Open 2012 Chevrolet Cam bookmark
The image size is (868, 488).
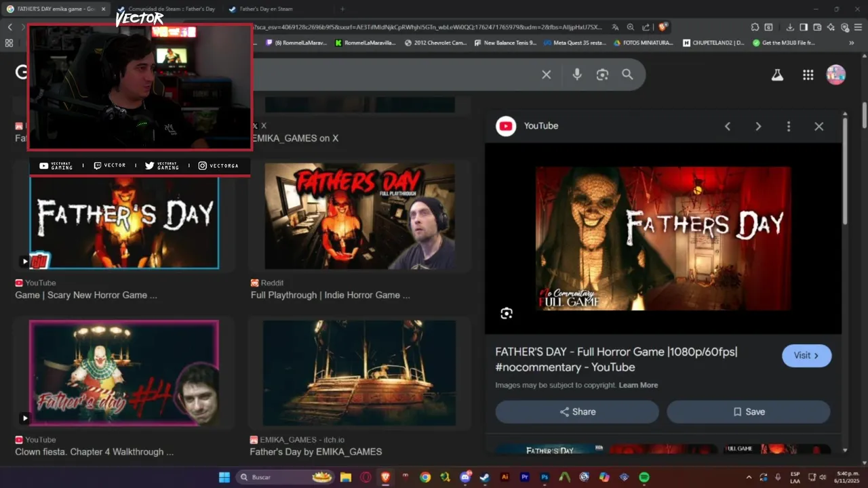[435, 43]
